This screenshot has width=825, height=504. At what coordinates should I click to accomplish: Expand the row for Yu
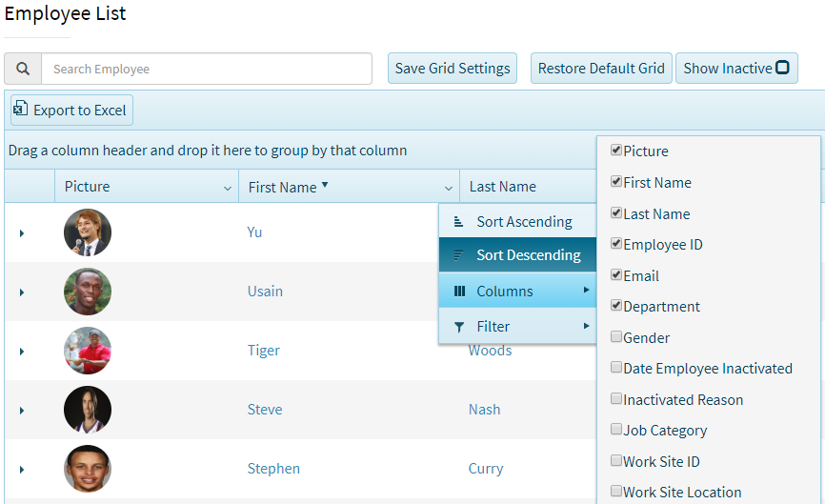tap(22, 232)
